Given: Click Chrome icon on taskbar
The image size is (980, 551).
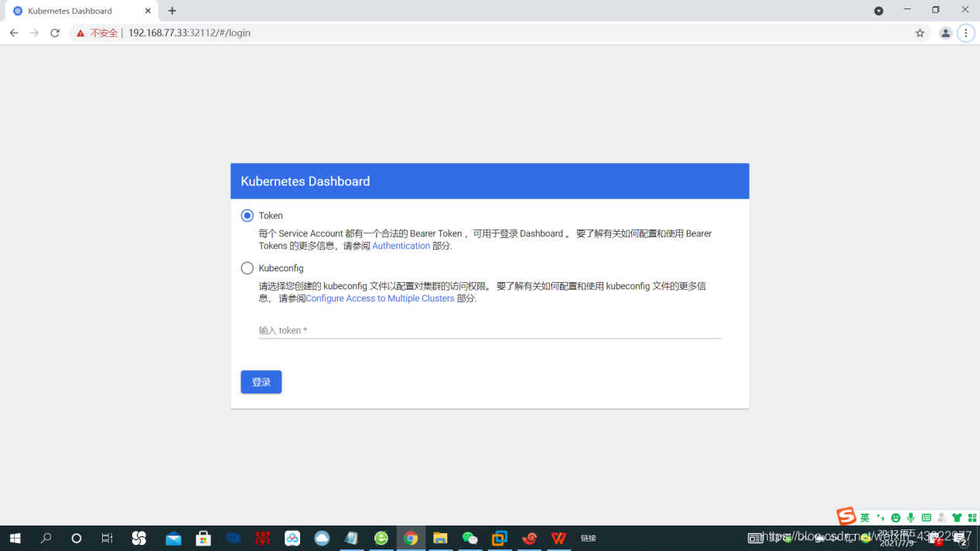Looking at the screenshot, I should coord(411,538).
